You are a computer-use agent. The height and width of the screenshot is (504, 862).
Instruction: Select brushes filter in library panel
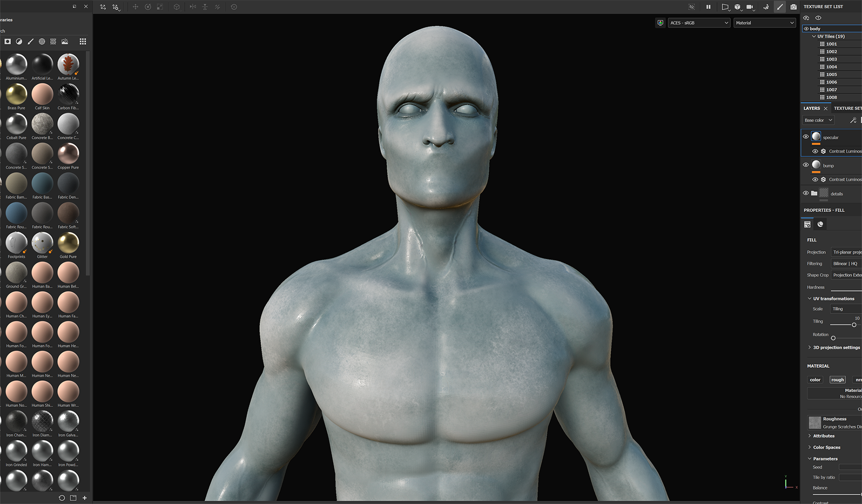point(31,41)
